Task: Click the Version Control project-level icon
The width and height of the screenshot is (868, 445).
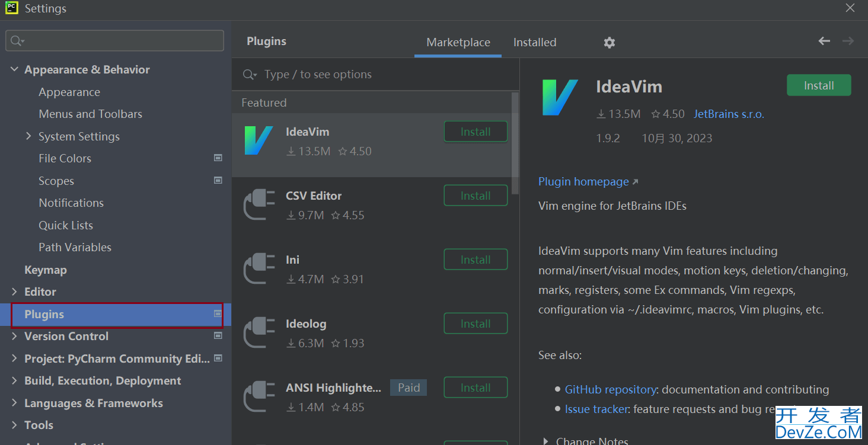Action: [218, 335]
